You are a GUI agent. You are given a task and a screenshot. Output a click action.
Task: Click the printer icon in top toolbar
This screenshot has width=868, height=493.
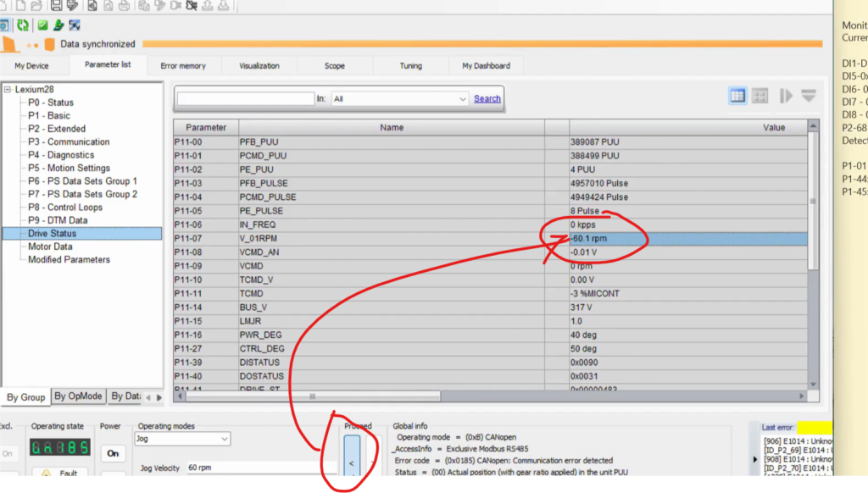coord(125,6)
